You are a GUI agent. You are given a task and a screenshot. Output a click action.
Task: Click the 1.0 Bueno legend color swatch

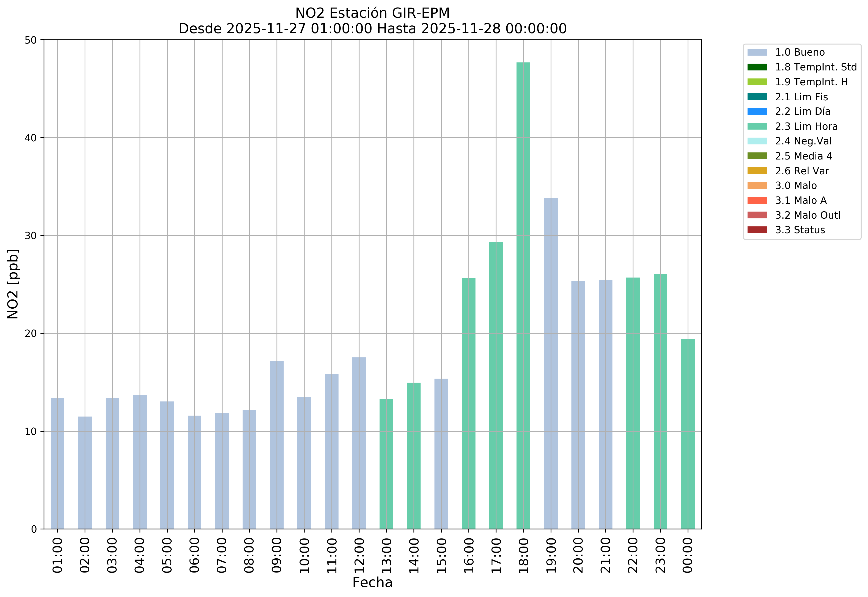pyautogui.click(x=757, y=52)
